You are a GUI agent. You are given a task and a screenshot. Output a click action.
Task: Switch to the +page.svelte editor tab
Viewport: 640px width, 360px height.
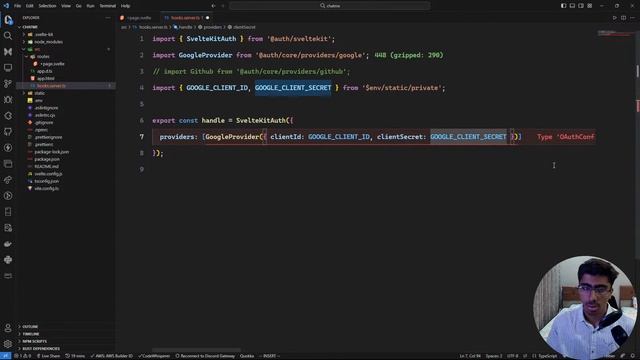tap(138, 18)
